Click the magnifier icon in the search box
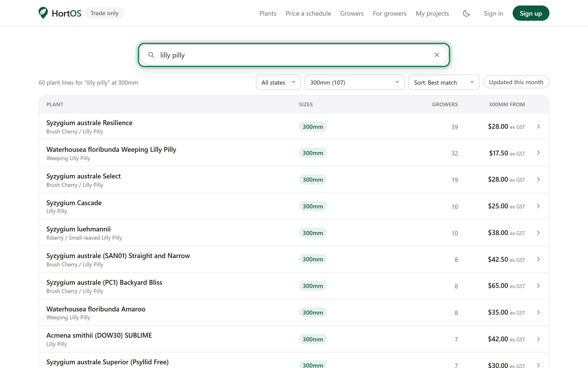This screenshot has width=588, height=368. (x=151, y=55)
